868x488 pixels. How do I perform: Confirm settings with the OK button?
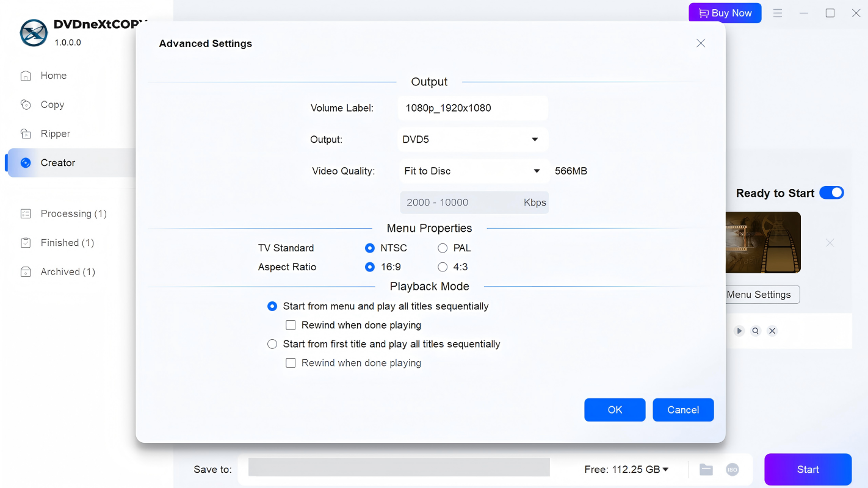614,410
